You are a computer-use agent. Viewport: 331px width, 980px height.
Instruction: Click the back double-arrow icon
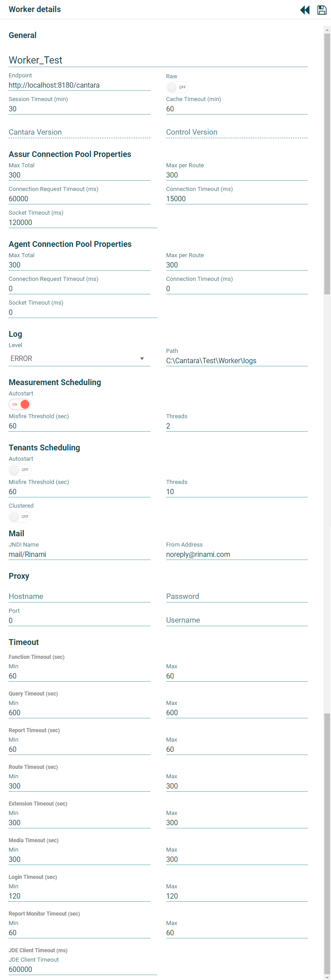point(305,10)
